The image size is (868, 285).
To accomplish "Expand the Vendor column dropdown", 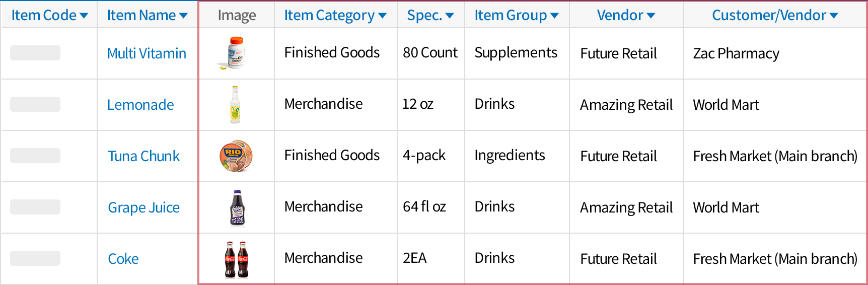I will coord(650,16).
